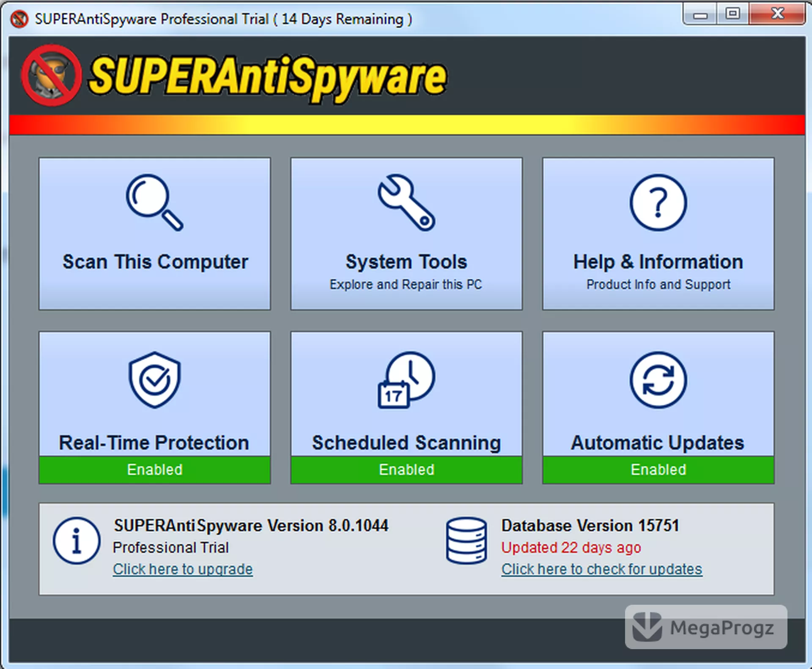Click the blue info circle icon
The height and width of the screenshot is (669, 812).
(77, 541)
